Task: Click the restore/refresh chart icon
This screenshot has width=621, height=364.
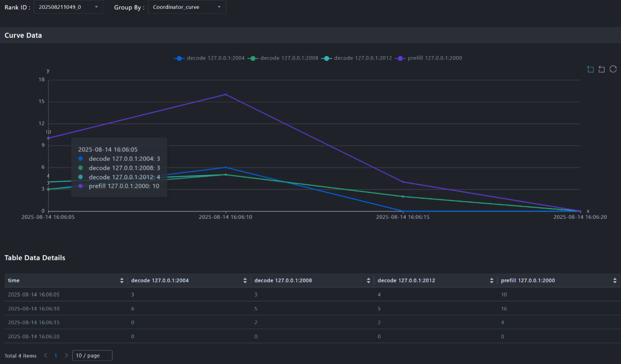Action: coord(613,69)
